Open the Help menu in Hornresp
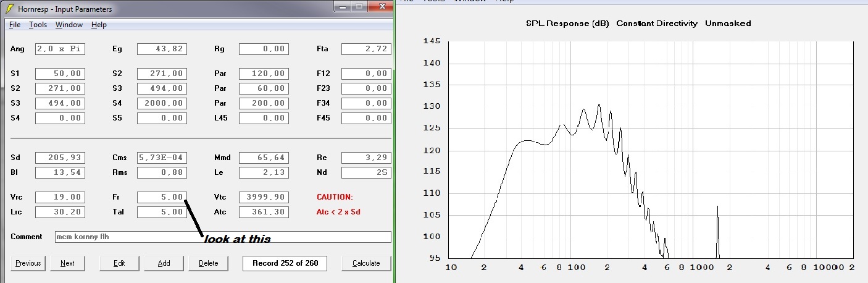Viewport: 868px width, 283px height. [x=99, y=25]
